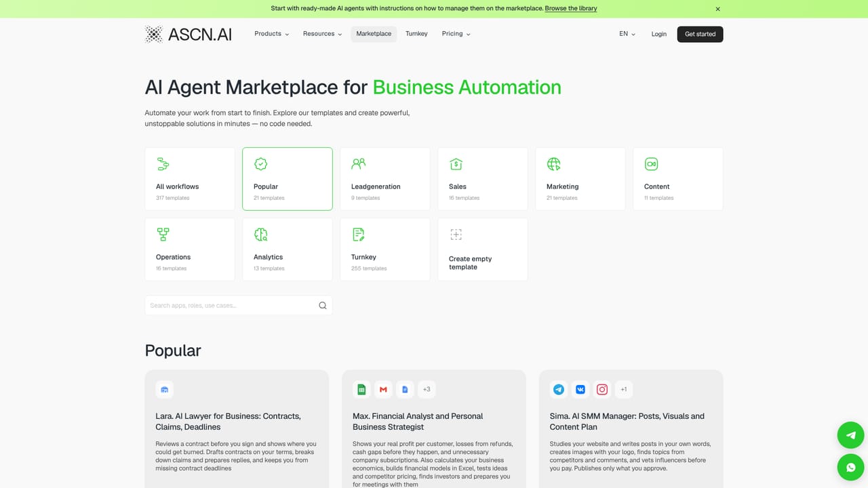868x488 pixels.
Task: Click the Popular badge icon
Action: point(260,164)
